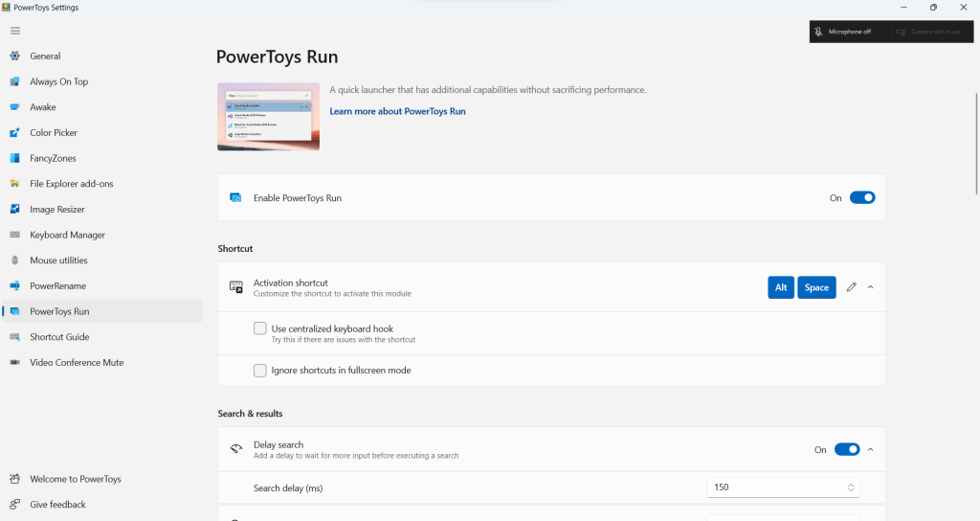Check Ignore shortcuts in fullscreen mode
980x521 pixels.
pos(260,371)
